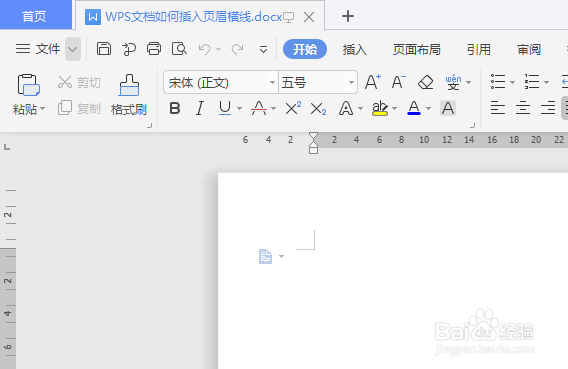Viewport: 568px width, 369px height.
Task: Toggle Superscript X²
Action: 293,108
